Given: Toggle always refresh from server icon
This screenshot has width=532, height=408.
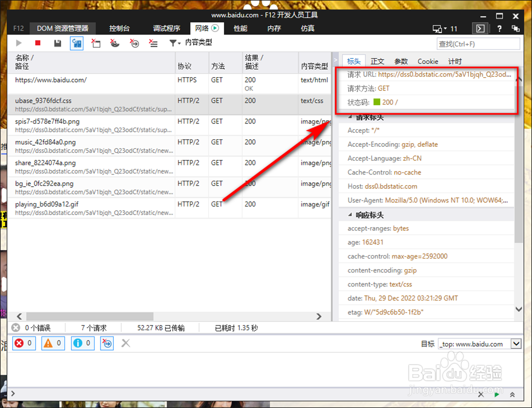Looking at the screenshot, I should tap(77, 44).
